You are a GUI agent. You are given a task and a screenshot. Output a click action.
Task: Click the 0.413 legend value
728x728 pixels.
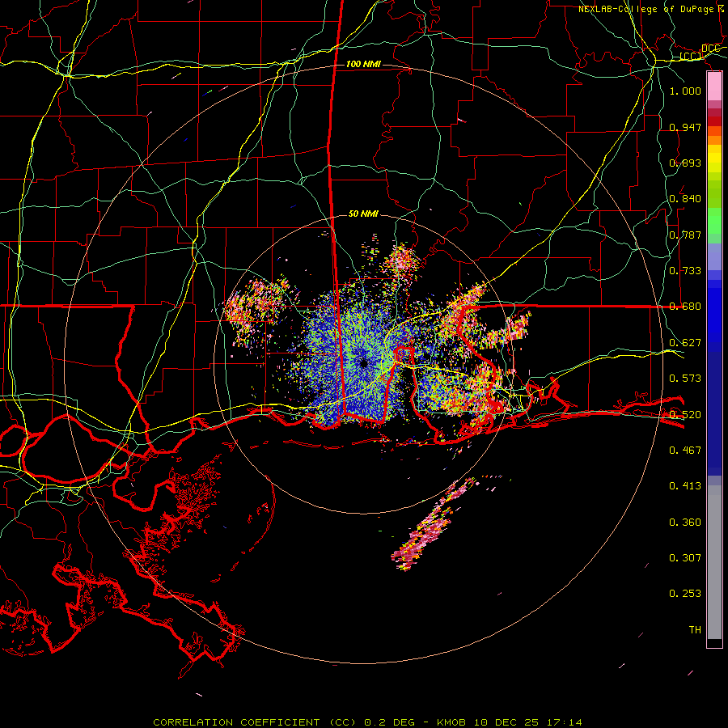click(x=685, y=486)
